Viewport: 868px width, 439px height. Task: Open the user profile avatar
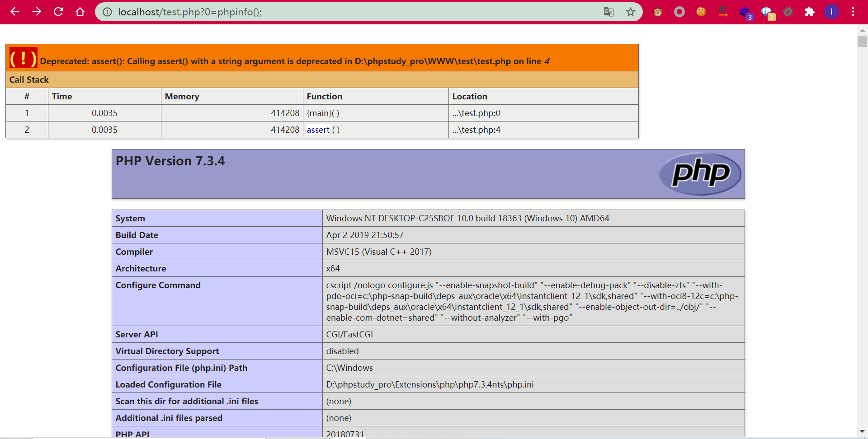point(831,12)
